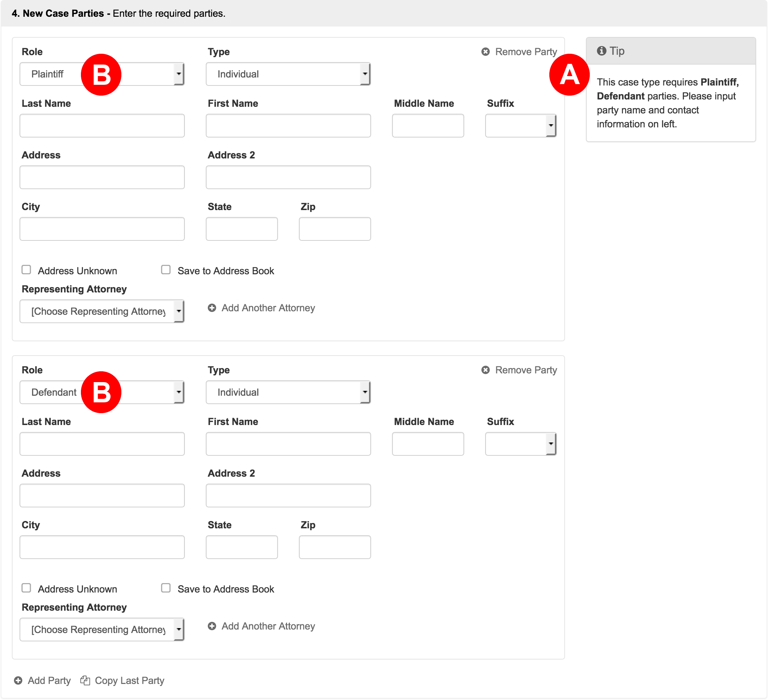Screen dimensions: 768x700
Task: Click the Copy Last Party icon
Action: 85,680
